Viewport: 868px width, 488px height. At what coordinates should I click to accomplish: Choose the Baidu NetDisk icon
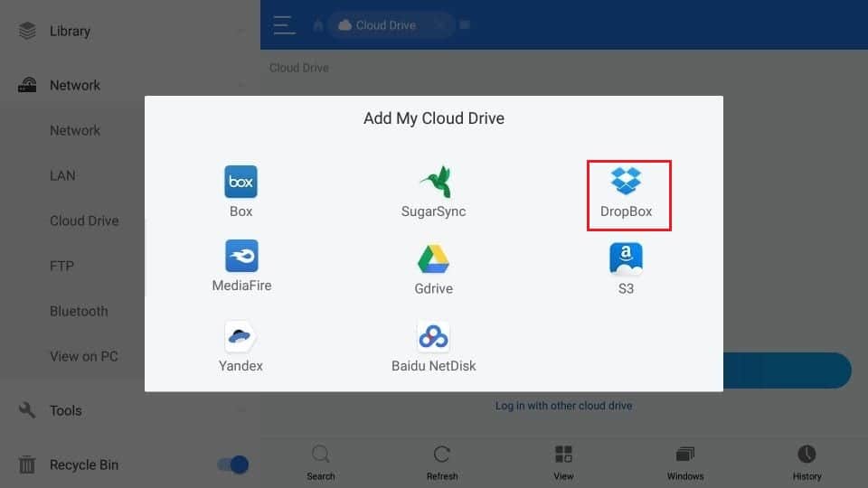coord(433,336)
